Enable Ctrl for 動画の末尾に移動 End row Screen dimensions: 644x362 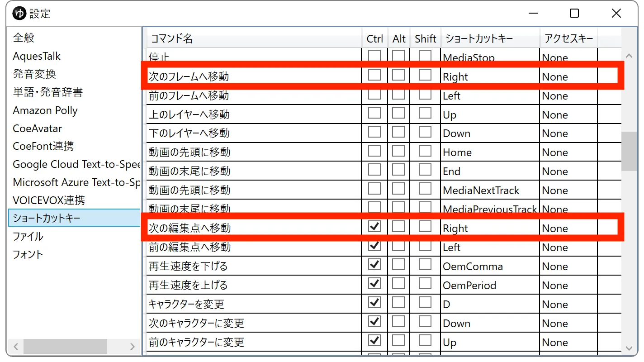[374, 170]
